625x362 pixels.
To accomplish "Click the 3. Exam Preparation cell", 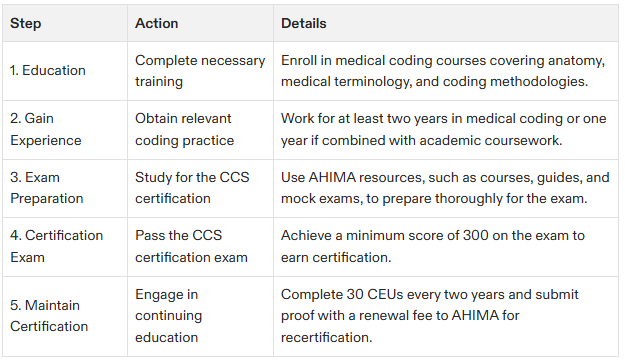I will (x=65, y=188).
